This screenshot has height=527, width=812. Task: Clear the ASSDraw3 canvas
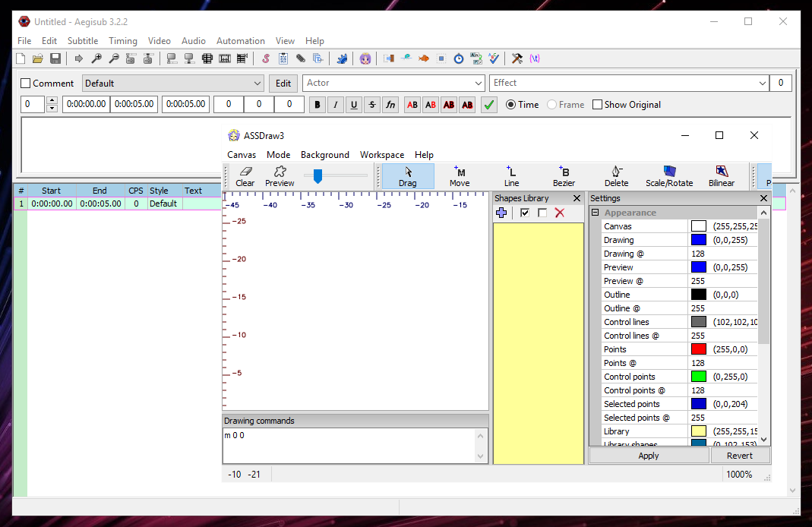245,176
